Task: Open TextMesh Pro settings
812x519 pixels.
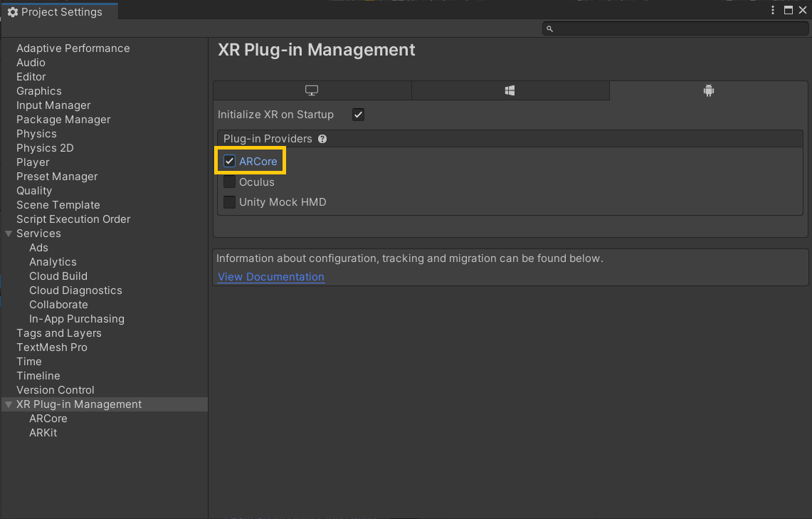Action: 52,347
